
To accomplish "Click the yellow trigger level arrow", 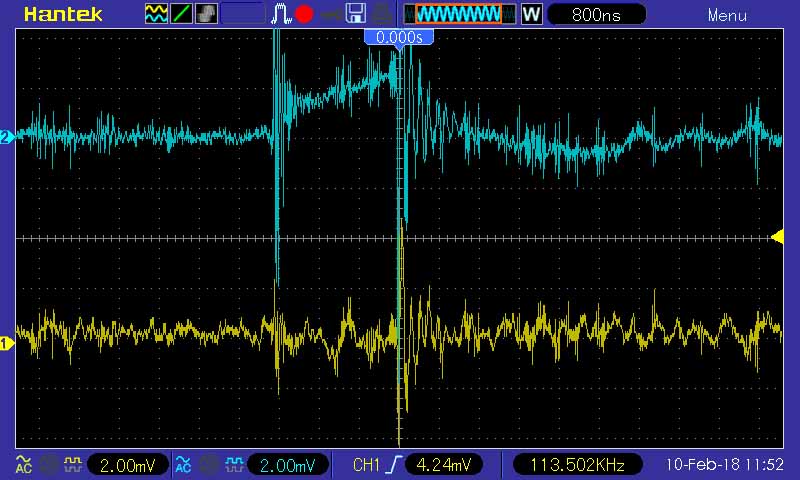I will coord(777,237).
